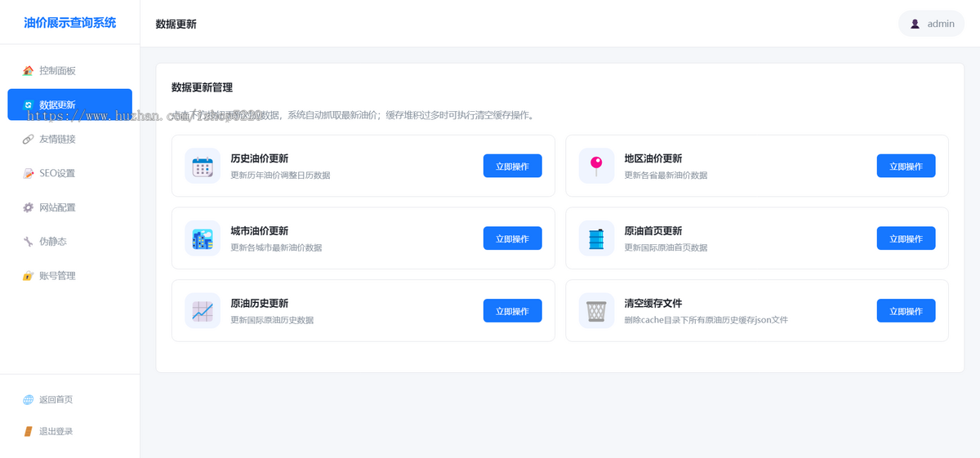Click the oil barrel icon of 原油首页更新
The image size is (980, 458).
tap(596, 238)
